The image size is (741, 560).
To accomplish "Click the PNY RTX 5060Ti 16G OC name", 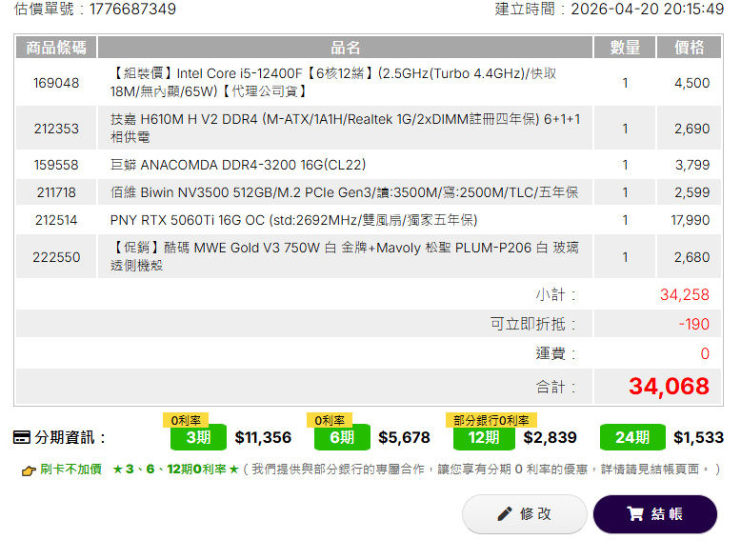I will point(293,220).
